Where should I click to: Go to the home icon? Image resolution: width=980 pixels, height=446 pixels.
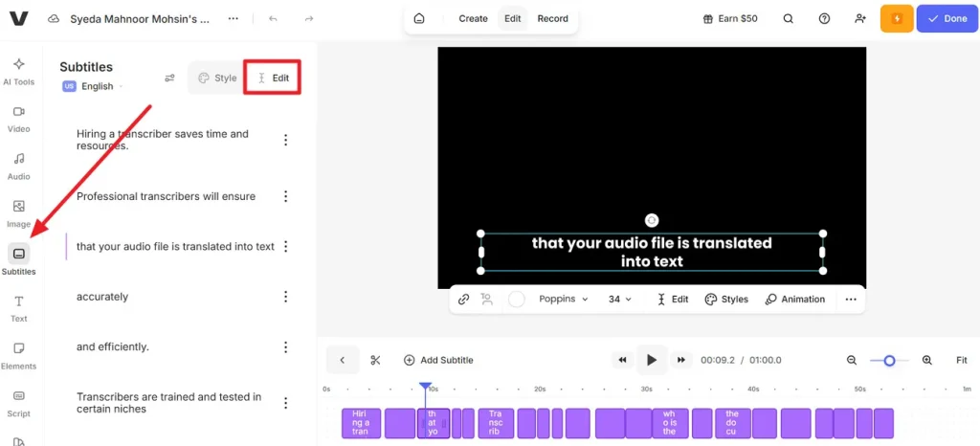(419, 19)
